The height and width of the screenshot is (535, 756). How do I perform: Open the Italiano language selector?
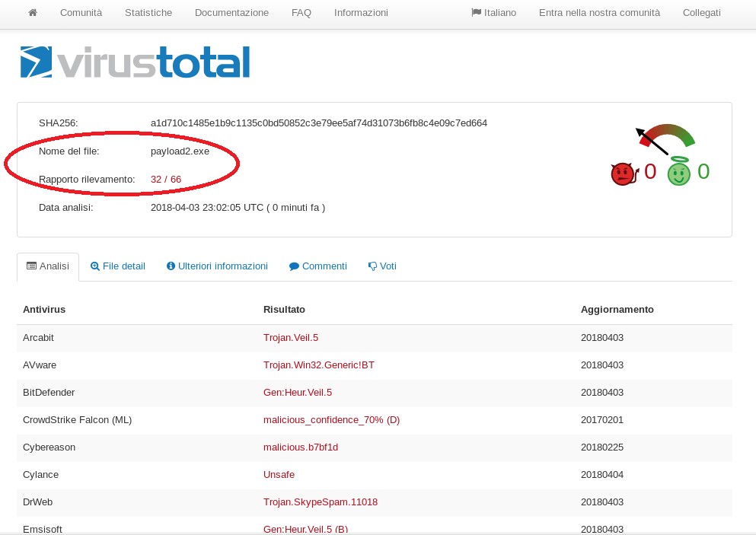pyautogui.click(x=493, y=13)
